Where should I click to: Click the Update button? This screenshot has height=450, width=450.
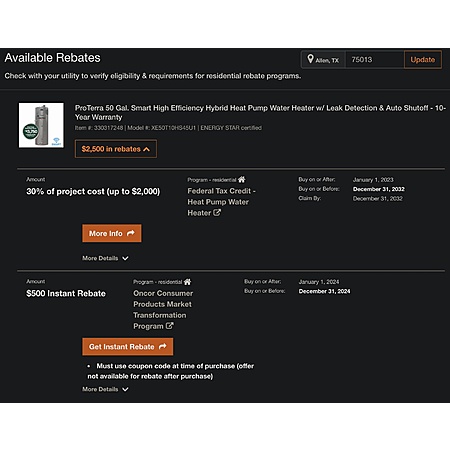(423, 60)
